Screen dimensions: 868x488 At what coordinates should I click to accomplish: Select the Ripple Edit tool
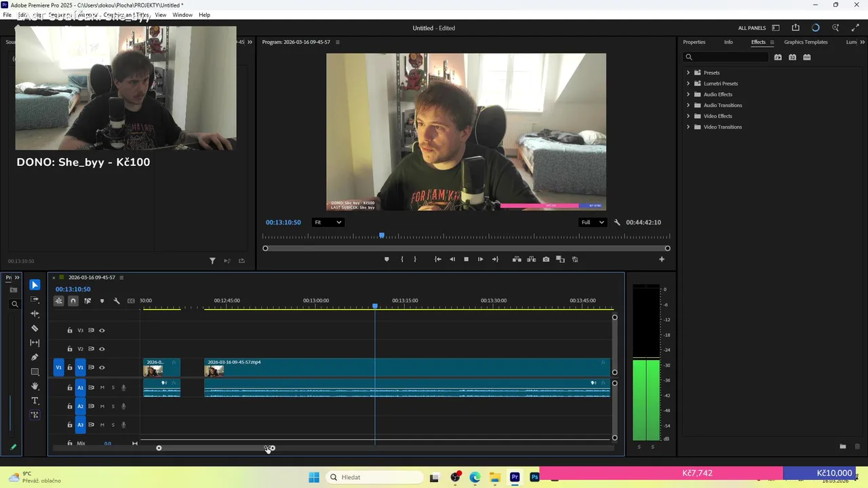[x=35, y=314]
